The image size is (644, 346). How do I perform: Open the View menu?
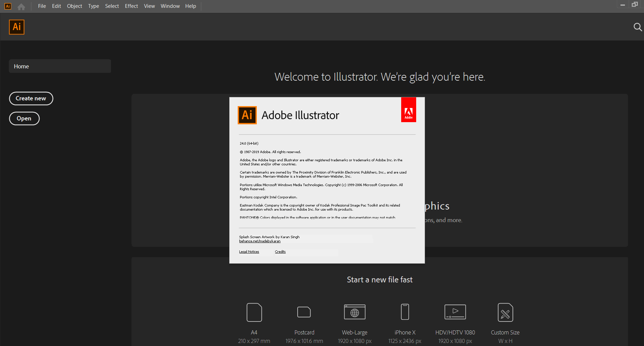coord(150,6)
